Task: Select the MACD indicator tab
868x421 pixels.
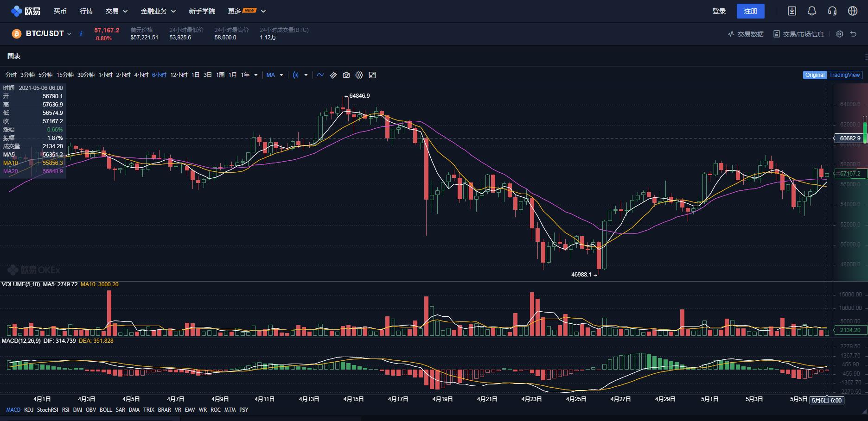Action: point(13,410)
